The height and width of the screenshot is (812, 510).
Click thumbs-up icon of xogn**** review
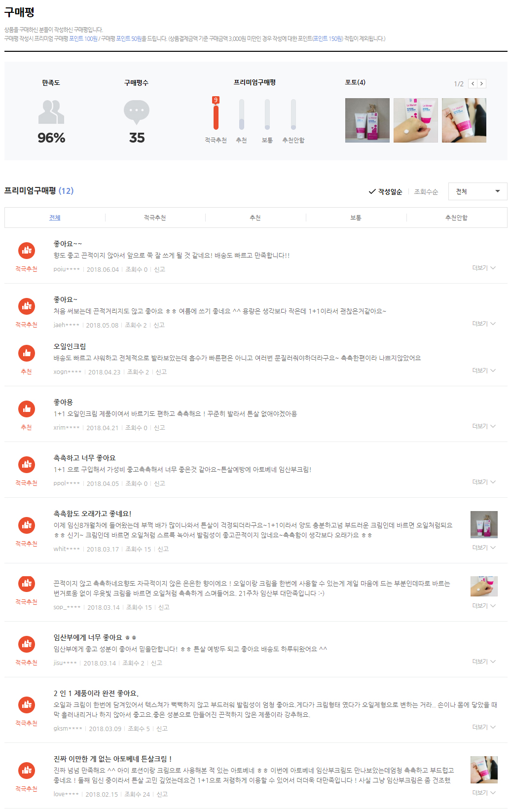(x=27, y=353)
